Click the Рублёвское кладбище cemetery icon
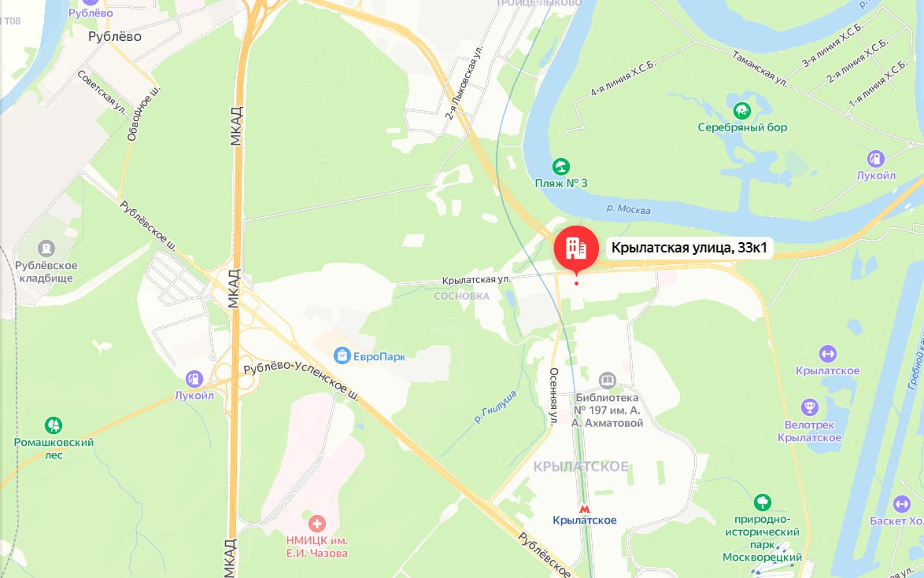 pyautogui.click(x=46, y=249)
